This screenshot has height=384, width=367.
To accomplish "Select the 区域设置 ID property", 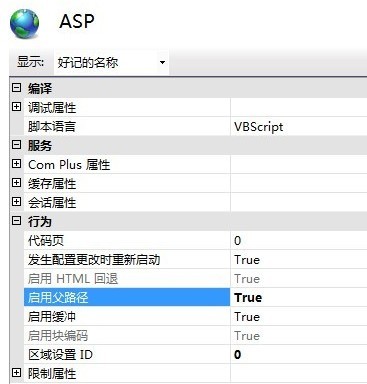I will pyautogui.click(x=127, y=354).
